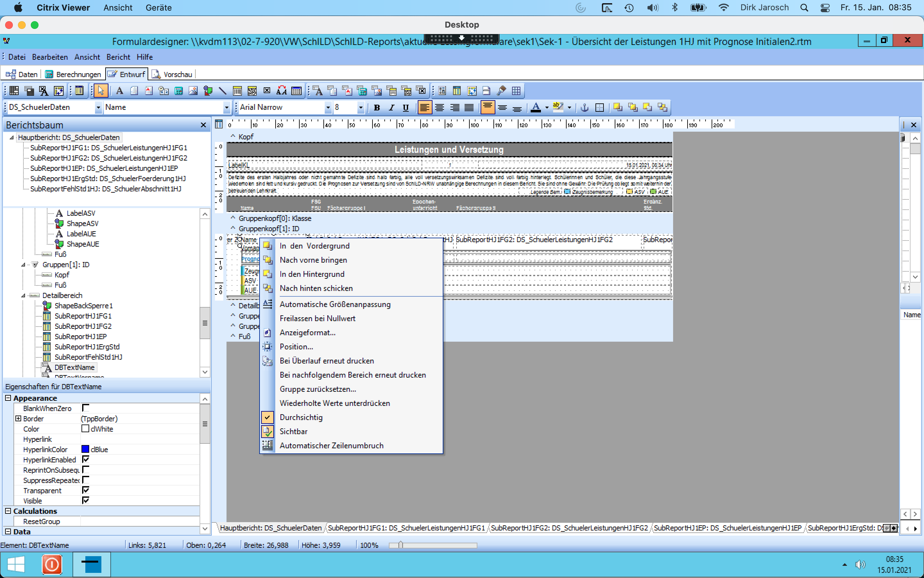Center text horizontally
The image size is (924, 578).
pyautogui.click(x=440, y=108)
